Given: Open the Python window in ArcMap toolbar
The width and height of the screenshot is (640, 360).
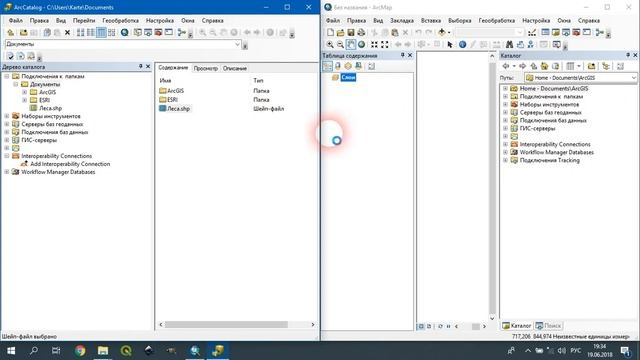Looking at the screenshot, I should pyautogui.click(x=586, y=33).
